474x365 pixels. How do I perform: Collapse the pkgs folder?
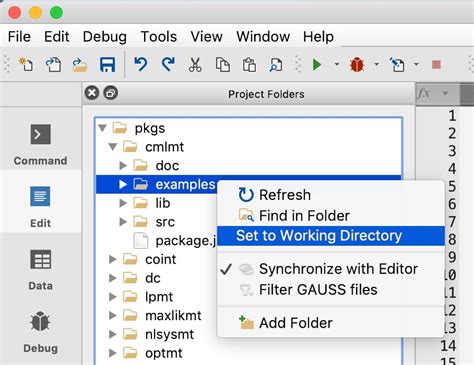pos(103,128)
